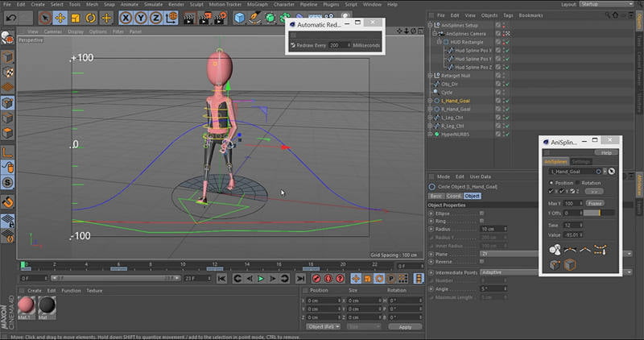Enable the Ellipse checkbox
The height and width of the screenshot is (340, 644).
(x=481, y=213)
